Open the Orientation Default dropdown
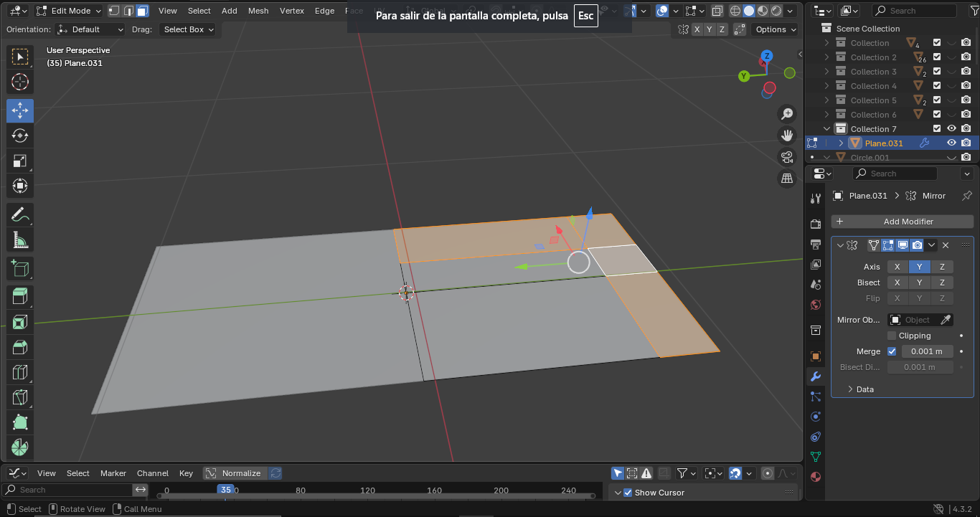 click(x=90, y=29)
